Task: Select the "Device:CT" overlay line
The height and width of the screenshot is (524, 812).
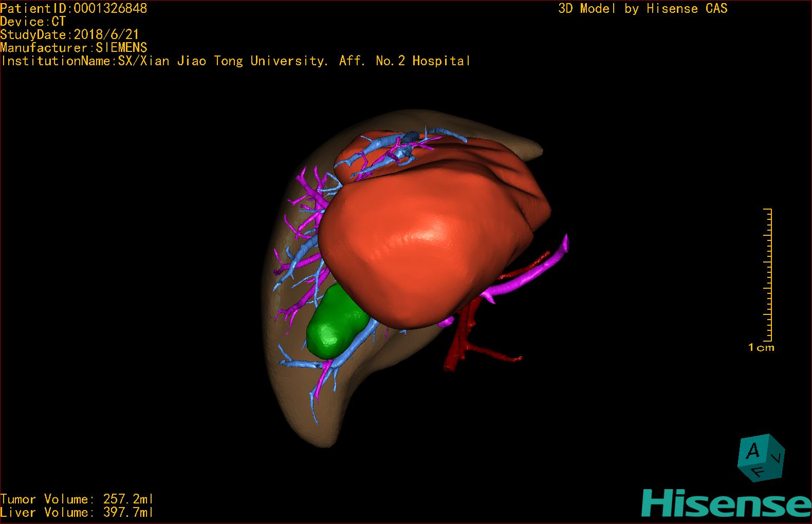Action: pos(33,22)
